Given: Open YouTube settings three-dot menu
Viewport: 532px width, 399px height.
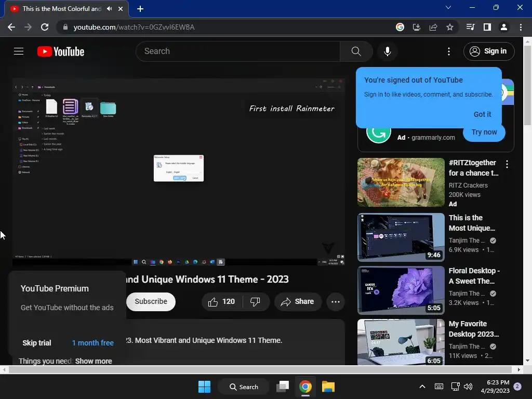Looking at the screenshot, I should (448, 51).
